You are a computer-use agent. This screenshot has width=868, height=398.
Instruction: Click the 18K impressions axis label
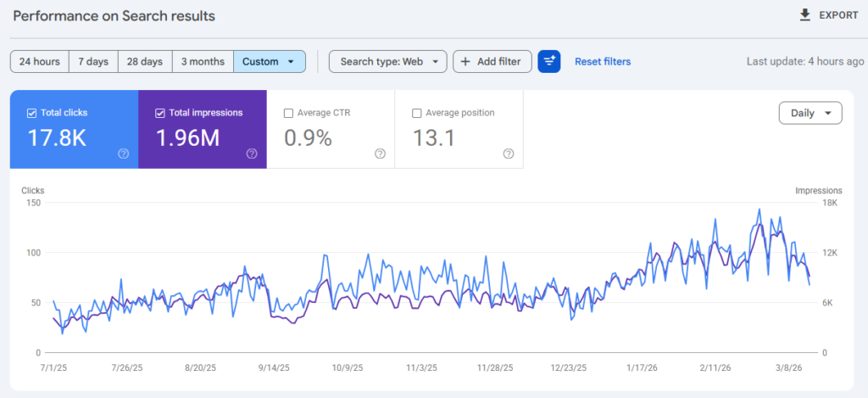829,202
